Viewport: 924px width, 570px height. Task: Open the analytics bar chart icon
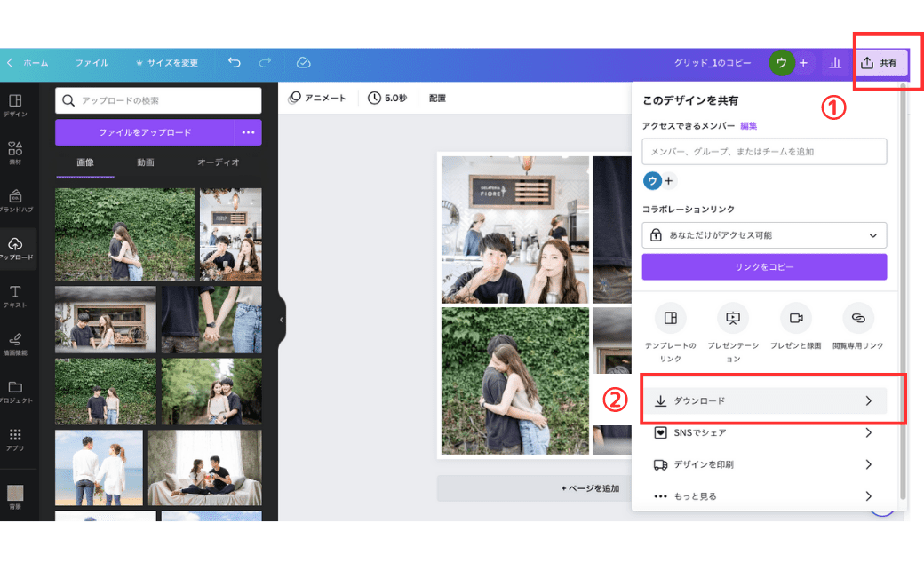pos(835,63)
